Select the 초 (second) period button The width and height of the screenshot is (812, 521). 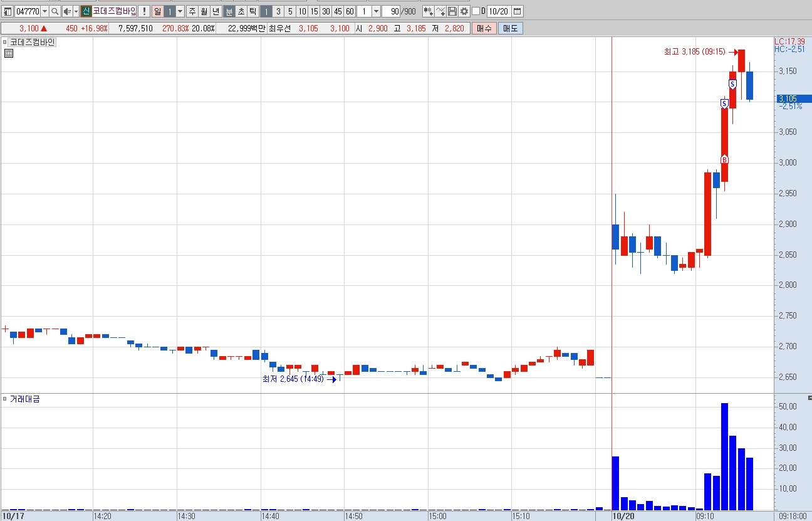tap(241, 11)
